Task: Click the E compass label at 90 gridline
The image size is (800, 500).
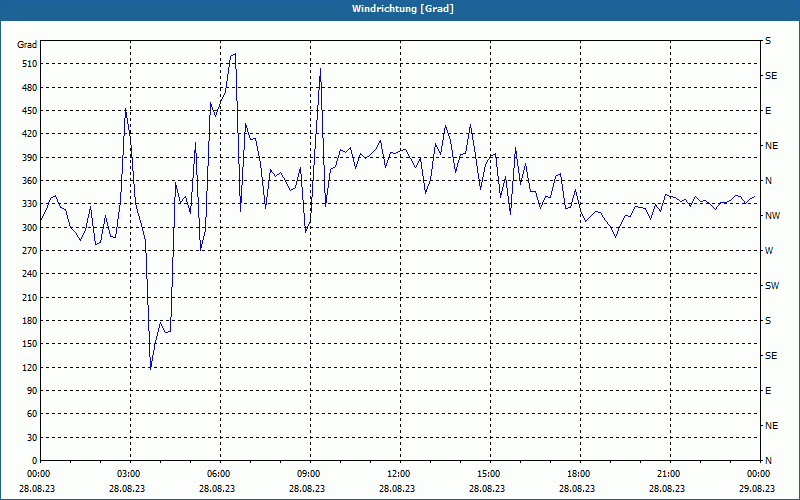Action: (x=768, y=391)
